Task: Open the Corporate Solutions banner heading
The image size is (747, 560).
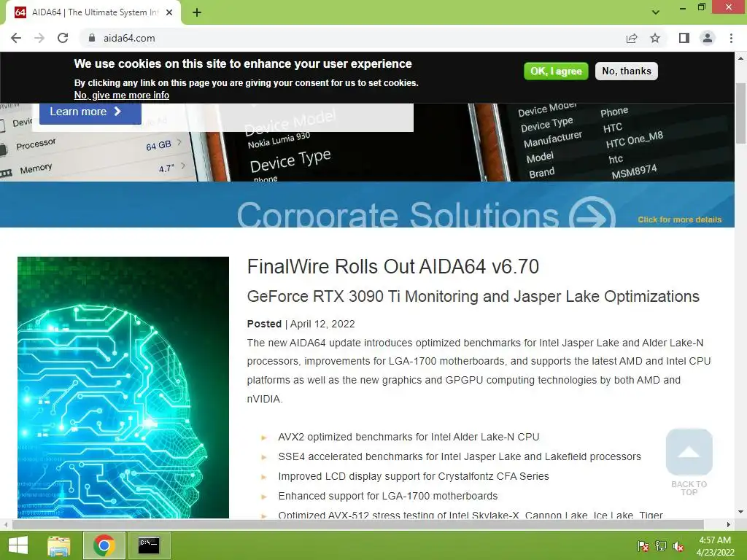Action: tap(398, 215)
